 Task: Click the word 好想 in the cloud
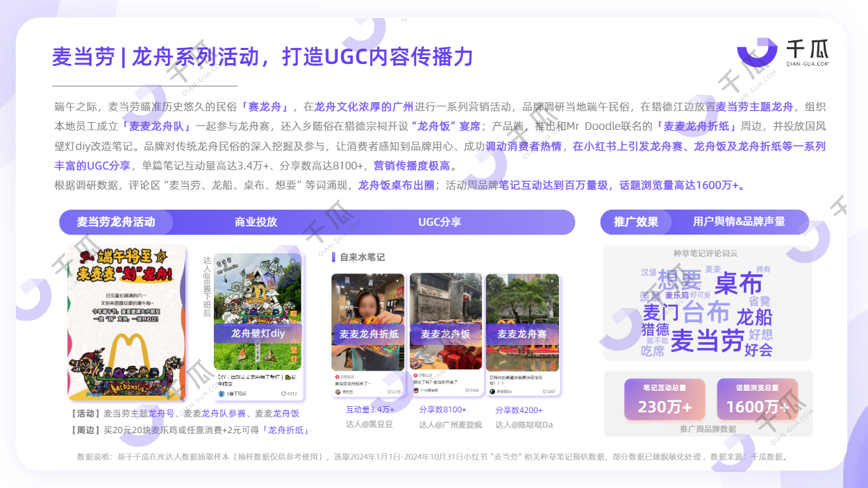[762, 335]
